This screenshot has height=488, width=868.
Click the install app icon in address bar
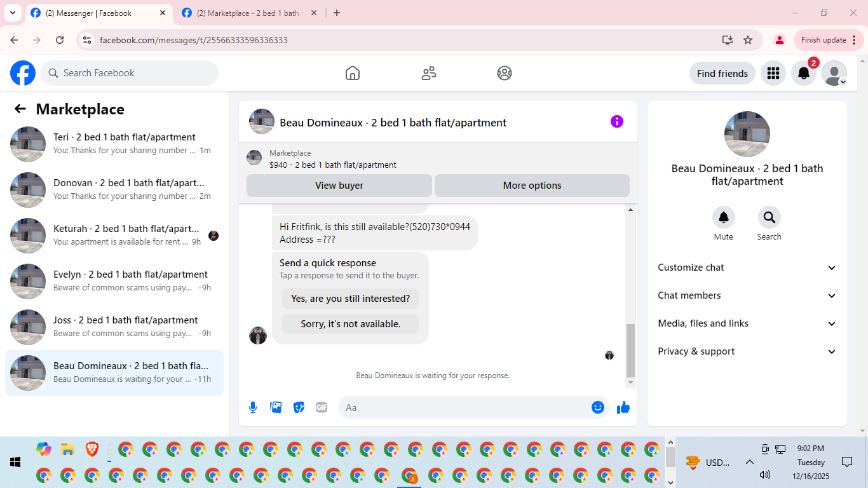tap(728, 40)
